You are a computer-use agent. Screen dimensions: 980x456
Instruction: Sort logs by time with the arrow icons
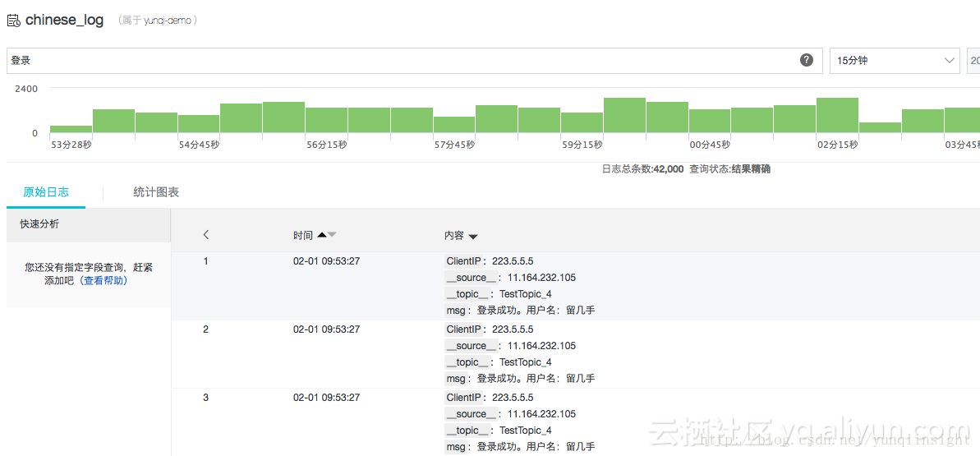tap(327, 235)
